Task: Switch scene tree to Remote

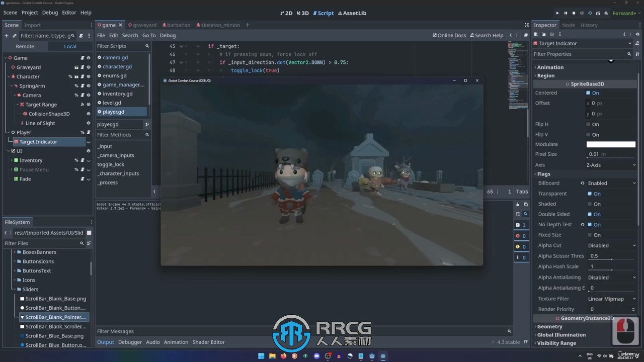Action: coord(25,46)
